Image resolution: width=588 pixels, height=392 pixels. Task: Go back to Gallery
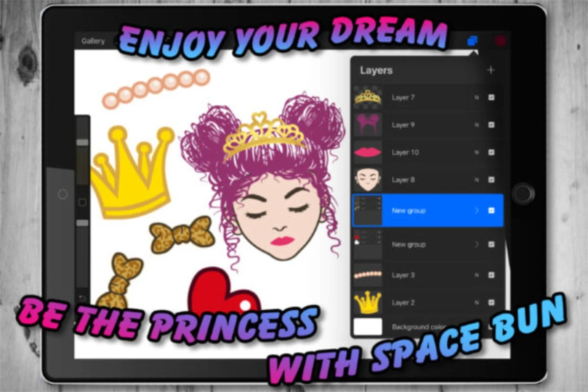click(93, 41)
